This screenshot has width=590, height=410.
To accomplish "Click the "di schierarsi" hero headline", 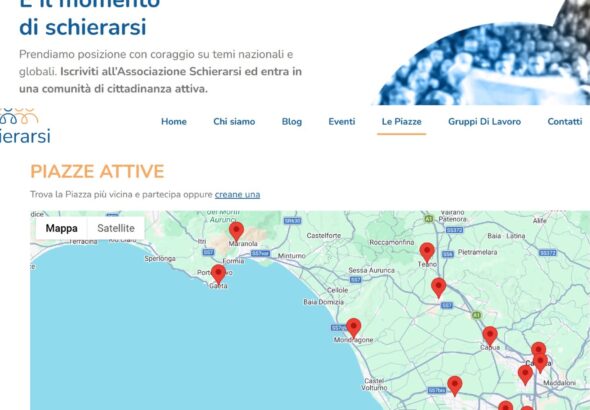I will coord(83,27).
